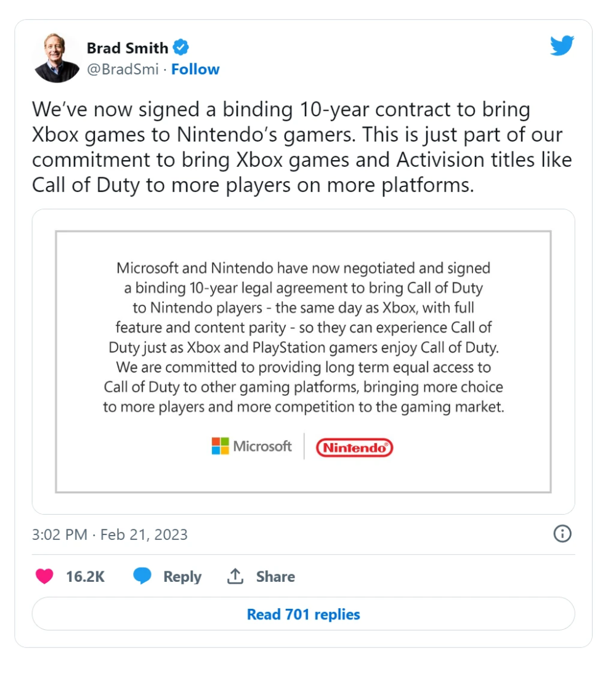
Task: Open the @BradSmi handle link
Action: [123, 70]
